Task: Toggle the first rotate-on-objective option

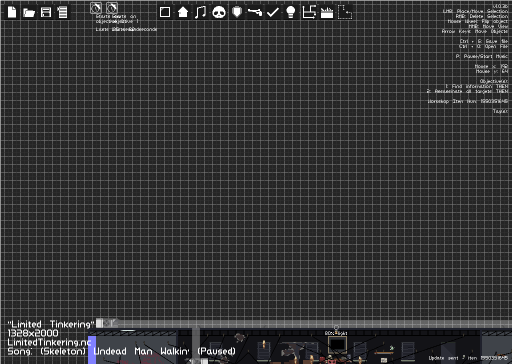Action: pos(96,8)
